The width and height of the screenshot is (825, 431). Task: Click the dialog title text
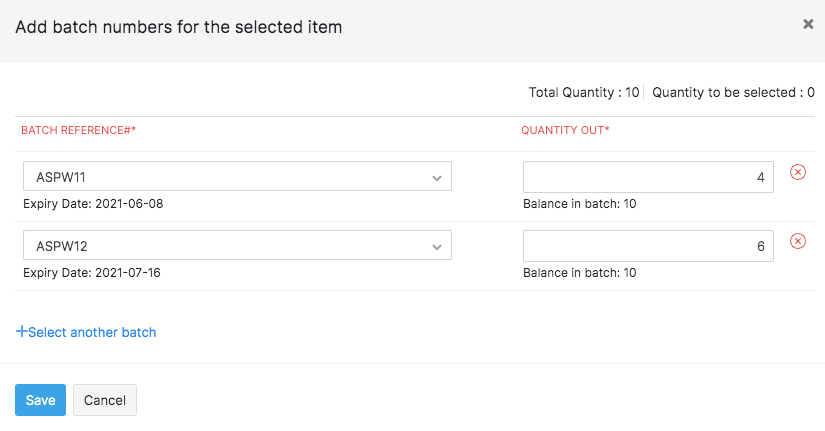(x=179, y=27)
